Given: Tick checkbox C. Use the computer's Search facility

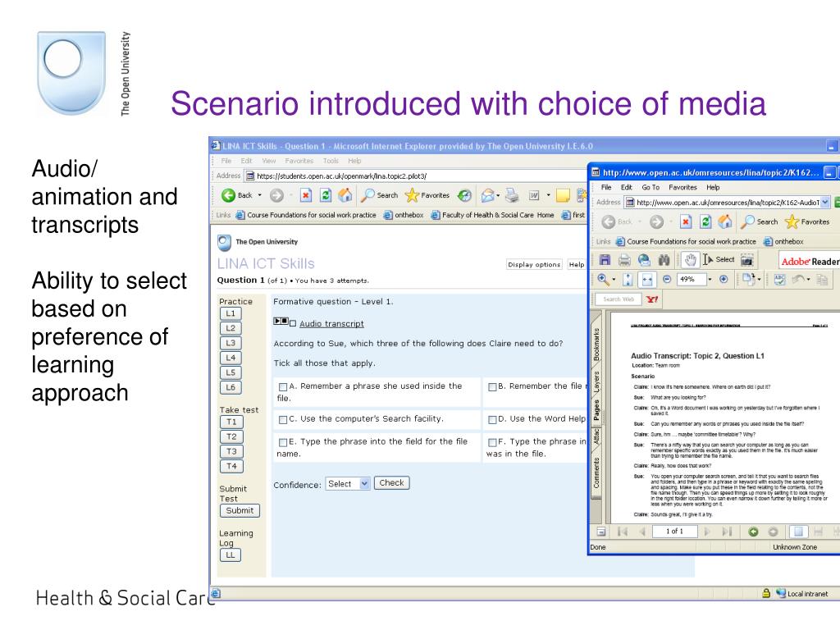Looking at the screenshot, I should tap(283, 419).
